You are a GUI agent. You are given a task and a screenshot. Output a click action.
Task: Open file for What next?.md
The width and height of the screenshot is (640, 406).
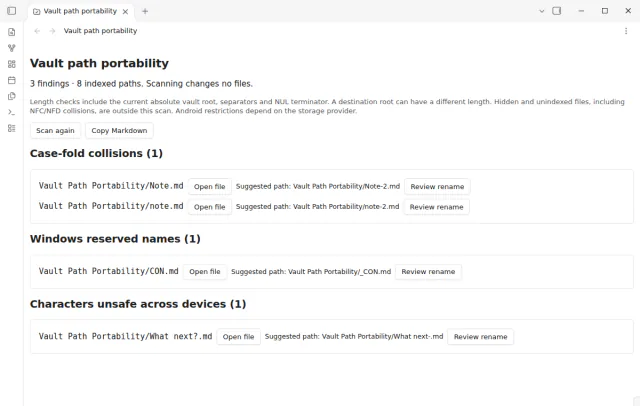(238, 337)
